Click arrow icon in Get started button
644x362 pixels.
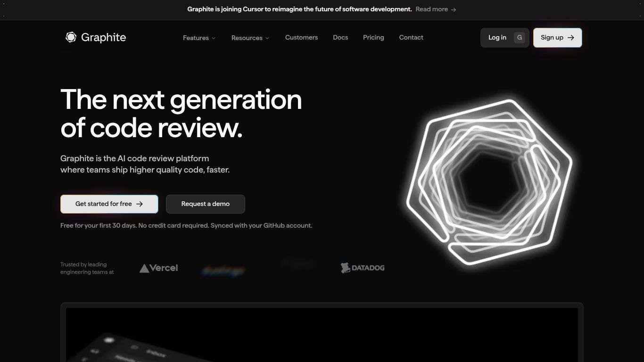pos(140,204)
